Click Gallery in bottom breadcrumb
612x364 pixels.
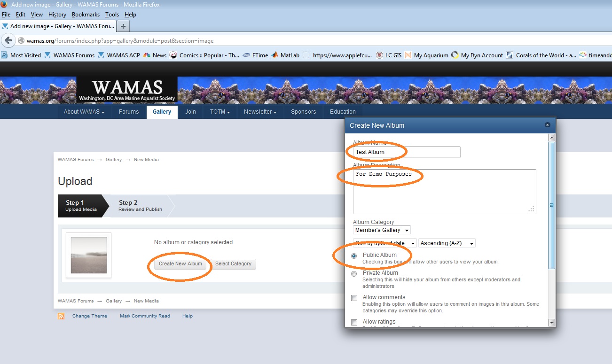[x=114, y=301]
